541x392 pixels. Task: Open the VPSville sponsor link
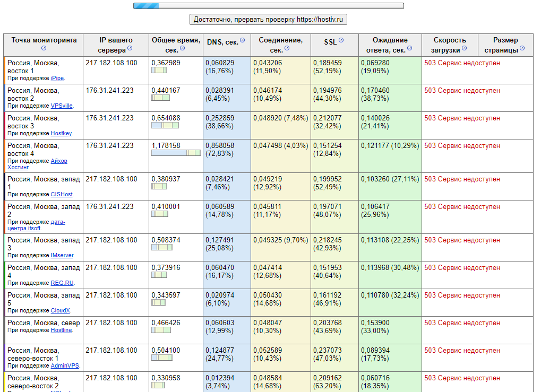[x=62, y=106]
